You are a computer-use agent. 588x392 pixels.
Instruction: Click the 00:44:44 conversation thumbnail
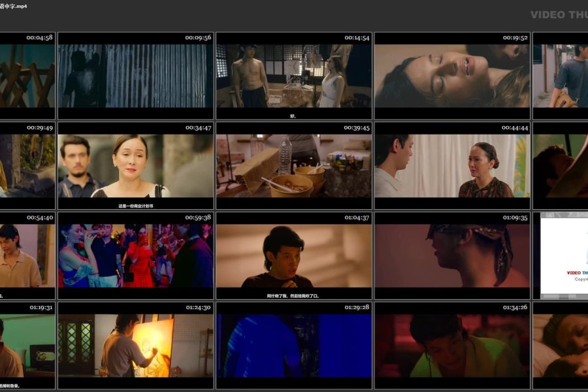click(x=451, y=167)
